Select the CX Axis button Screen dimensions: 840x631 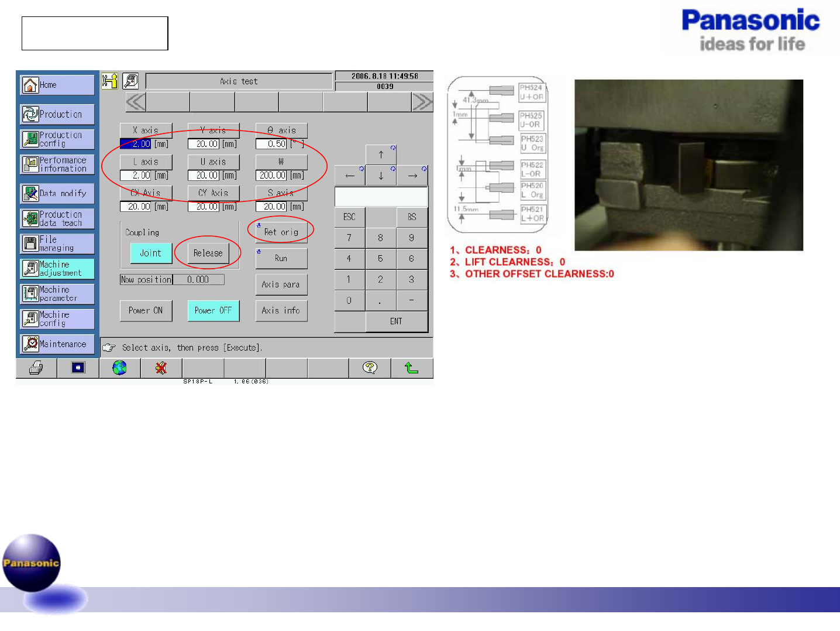[146, 193]
